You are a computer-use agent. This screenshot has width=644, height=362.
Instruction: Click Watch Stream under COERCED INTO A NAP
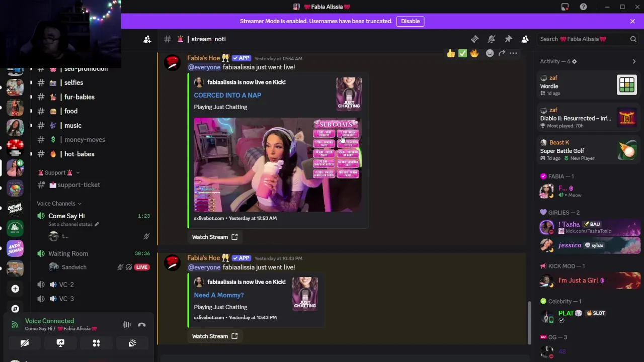coord(215,237)
